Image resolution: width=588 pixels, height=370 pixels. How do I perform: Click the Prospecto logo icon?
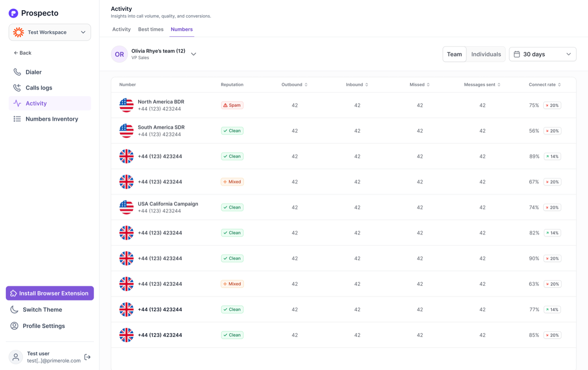tap(13, 13)
